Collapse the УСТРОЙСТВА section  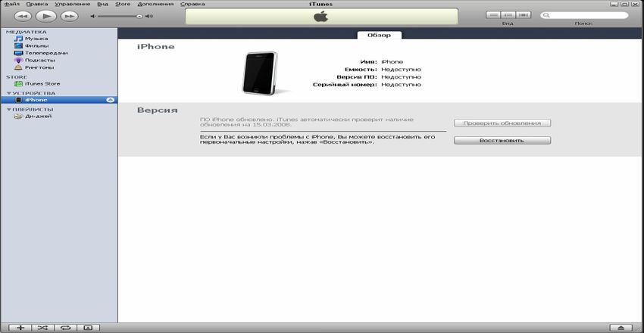[x=9, y=94]
